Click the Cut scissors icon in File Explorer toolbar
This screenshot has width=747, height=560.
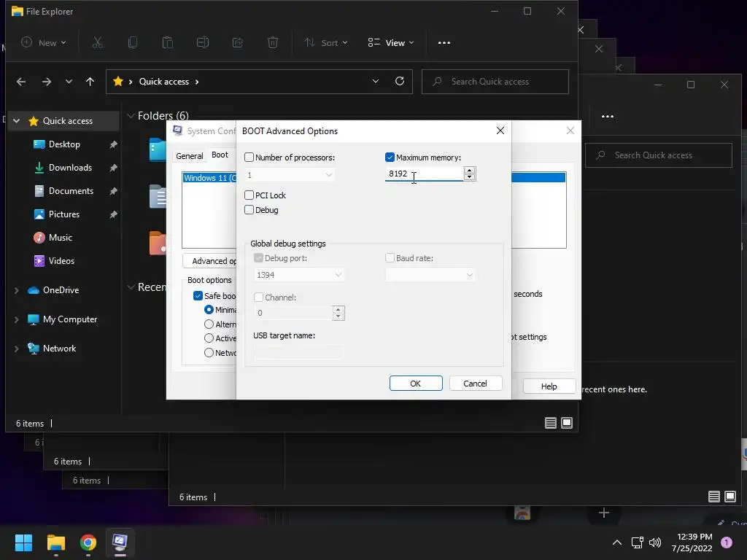click(97, 43)
